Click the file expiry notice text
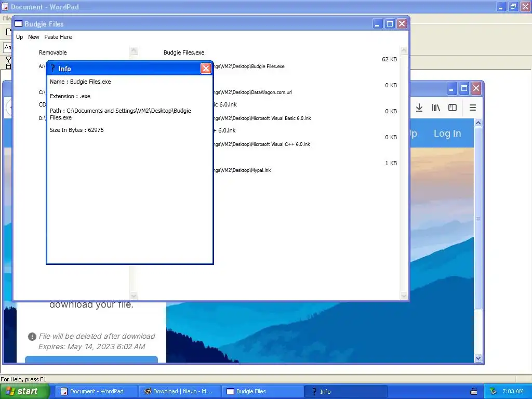The image size is (532, 399). click(x=97, y=341)
